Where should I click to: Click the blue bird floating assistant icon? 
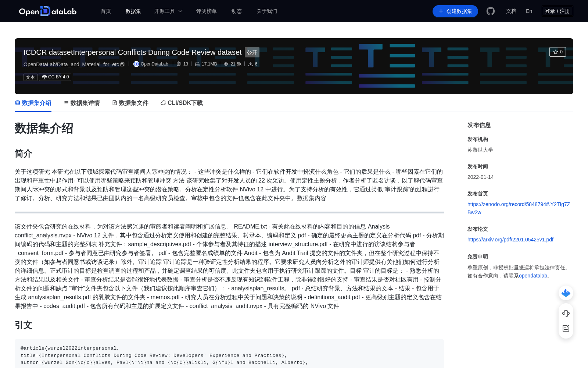(566, 293)
